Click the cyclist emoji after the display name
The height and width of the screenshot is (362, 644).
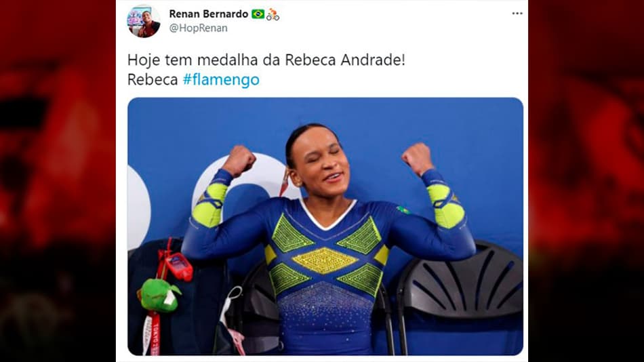pos(273,14)
